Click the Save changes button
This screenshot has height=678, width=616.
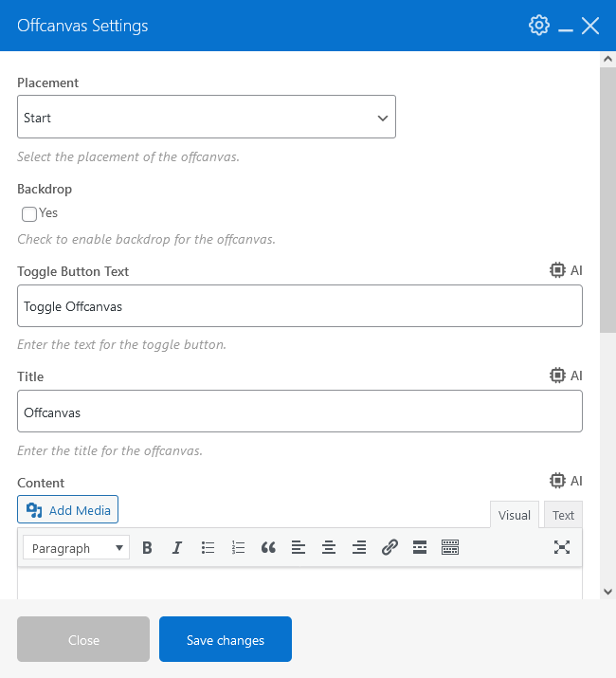pos(226,640)
